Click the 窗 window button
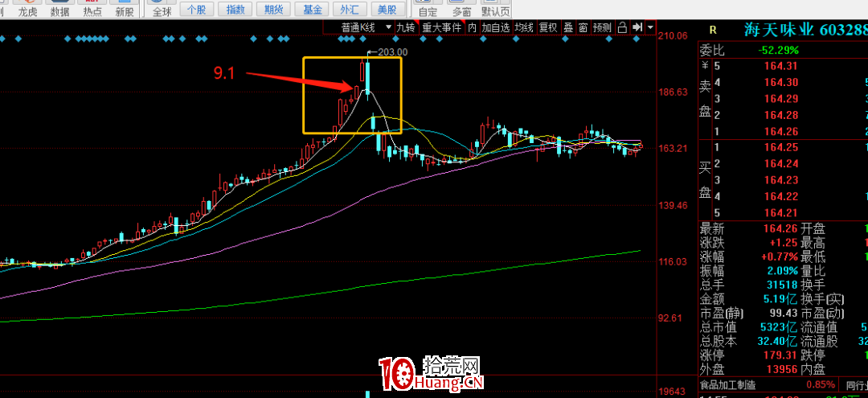The image size is (868, 398). [x=583, y=27]
